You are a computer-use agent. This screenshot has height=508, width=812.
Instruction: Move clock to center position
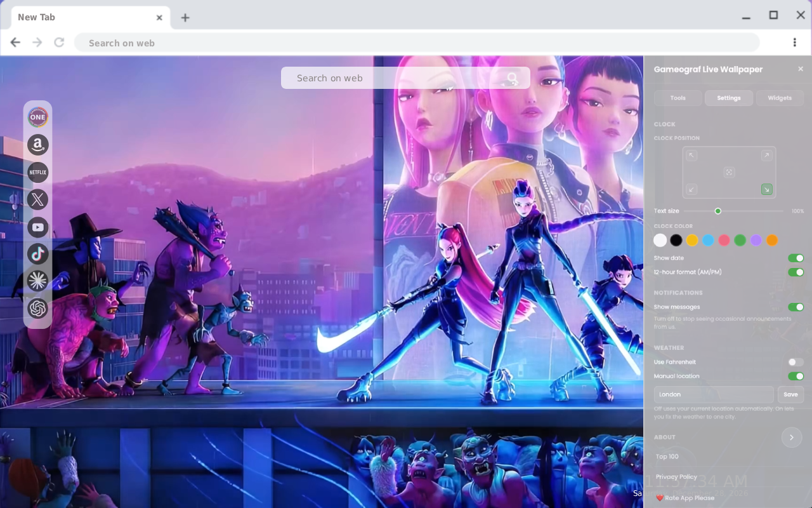(729, 172)
